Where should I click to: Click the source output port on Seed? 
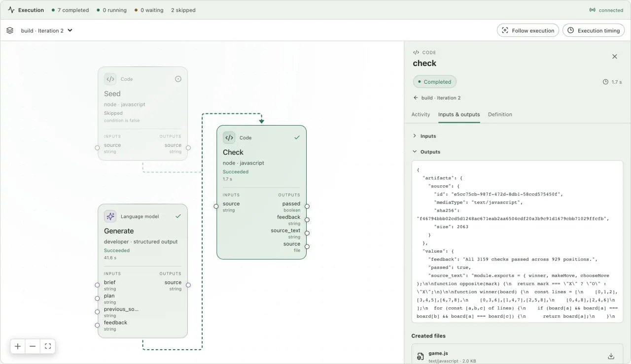(188, 148)
